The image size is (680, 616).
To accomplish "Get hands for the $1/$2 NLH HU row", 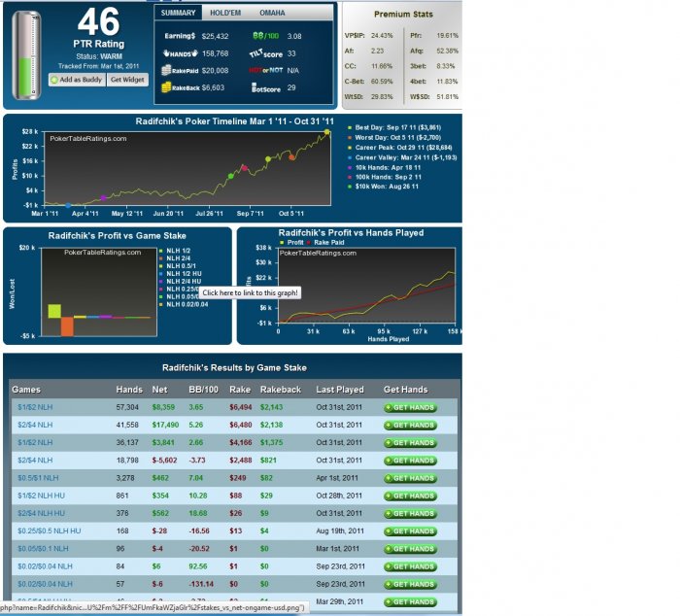I will 410,496.
